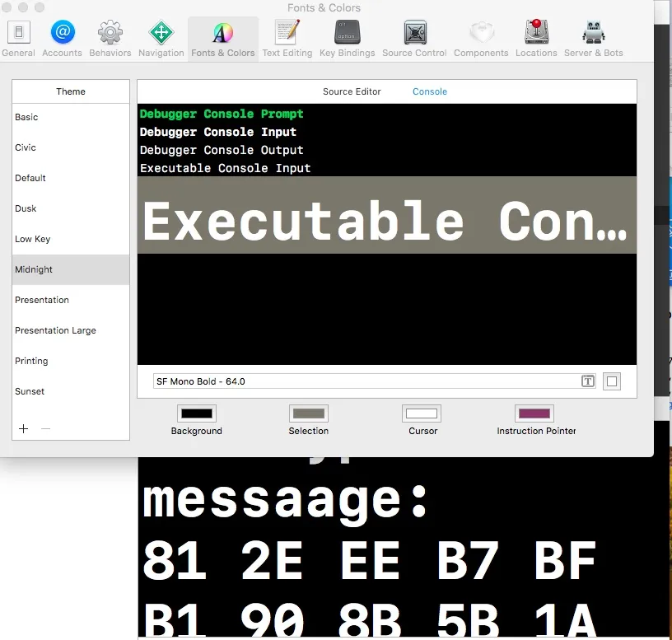Open the General preferences pane
The image size is (672, 640).
click(x=18, y=39)
